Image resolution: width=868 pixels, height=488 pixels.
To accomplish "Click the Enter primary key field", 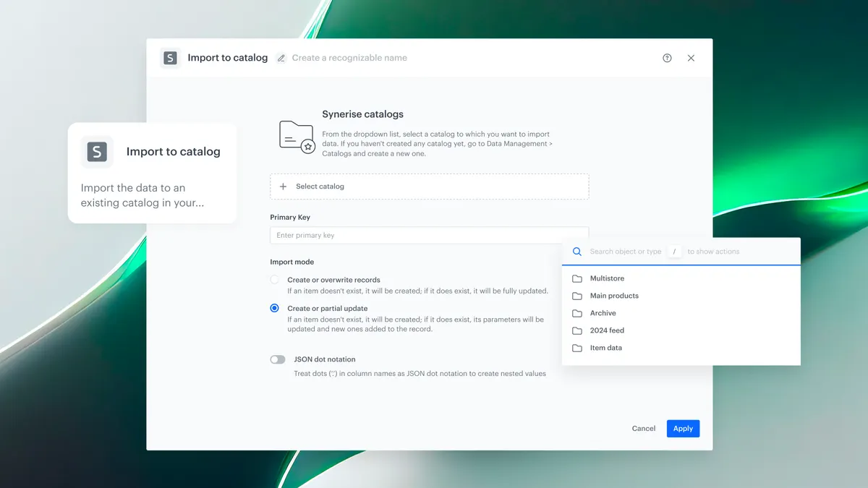I will click(430, 235).
